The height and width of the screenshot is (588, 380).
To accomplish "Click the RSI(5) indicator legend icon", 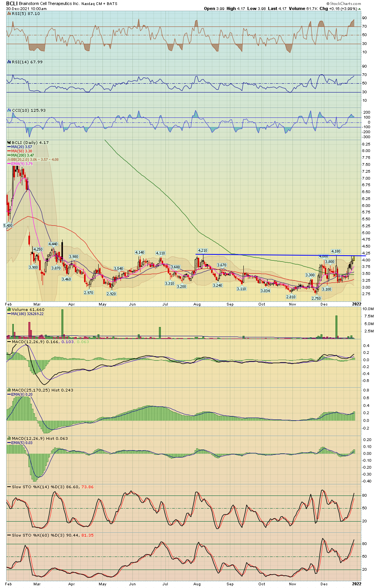I will (9, 13).
